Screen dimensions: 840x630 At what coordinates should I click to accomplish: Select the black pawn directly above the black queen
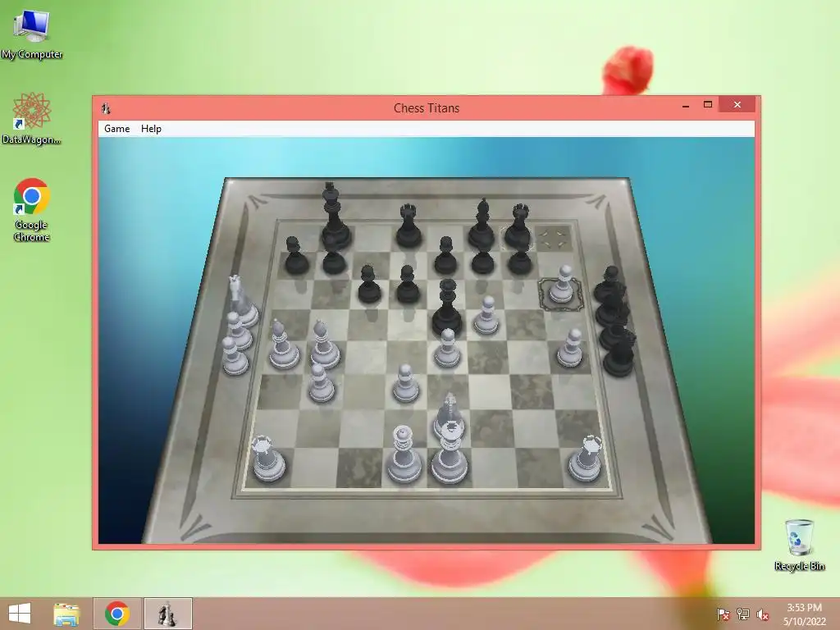(445, 256)
